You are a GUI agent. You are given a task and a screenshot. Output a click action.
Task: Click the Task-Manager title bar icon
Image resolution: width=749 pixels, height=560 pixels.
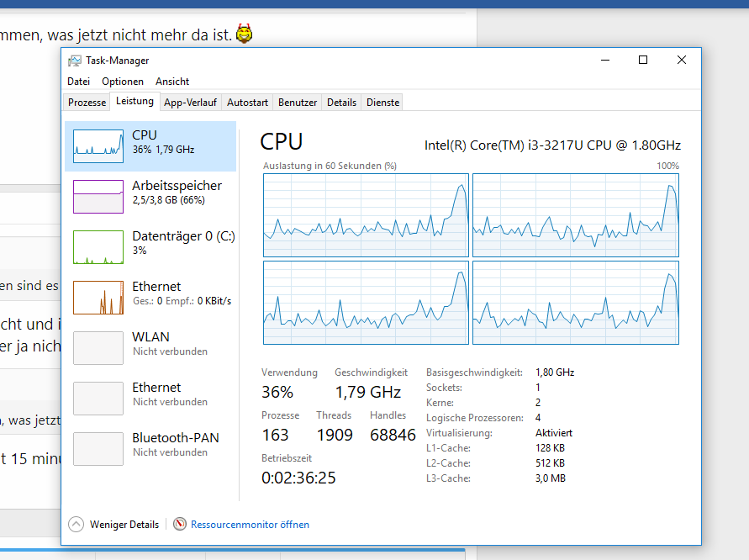pyautogui.click(x=75, y=61)
